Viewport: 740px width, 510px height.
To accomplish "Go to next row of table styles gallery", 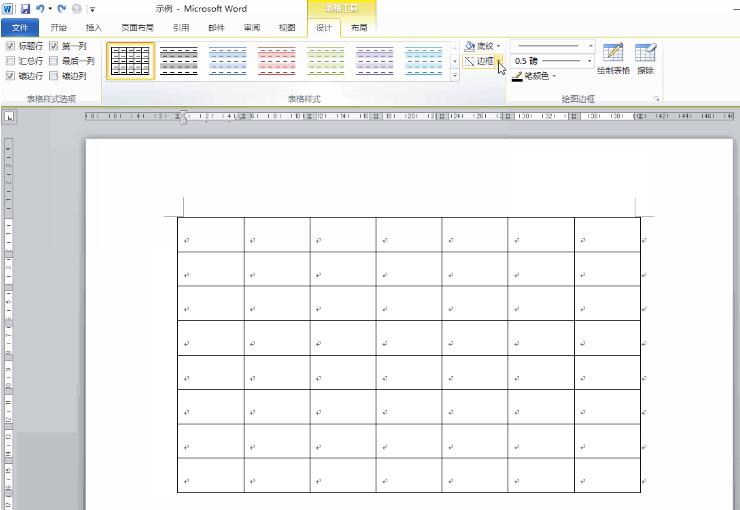I will [455, 61].
